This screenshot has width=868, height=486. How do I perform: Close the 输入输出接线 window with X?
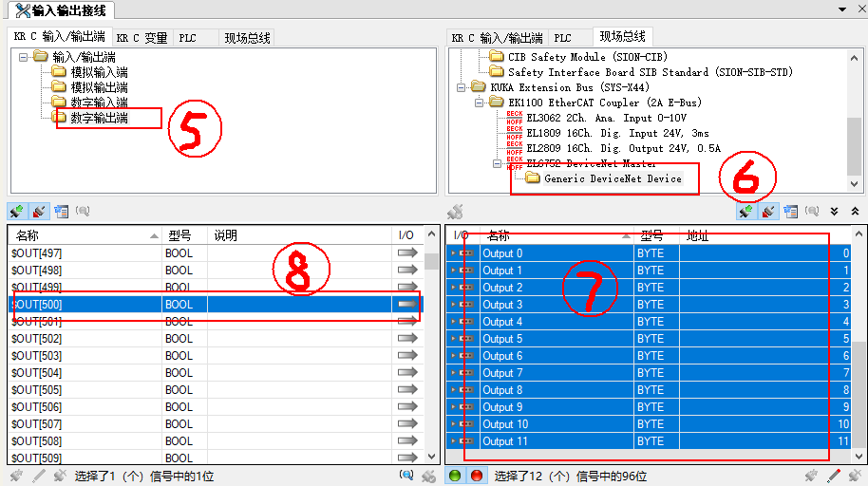861,9
